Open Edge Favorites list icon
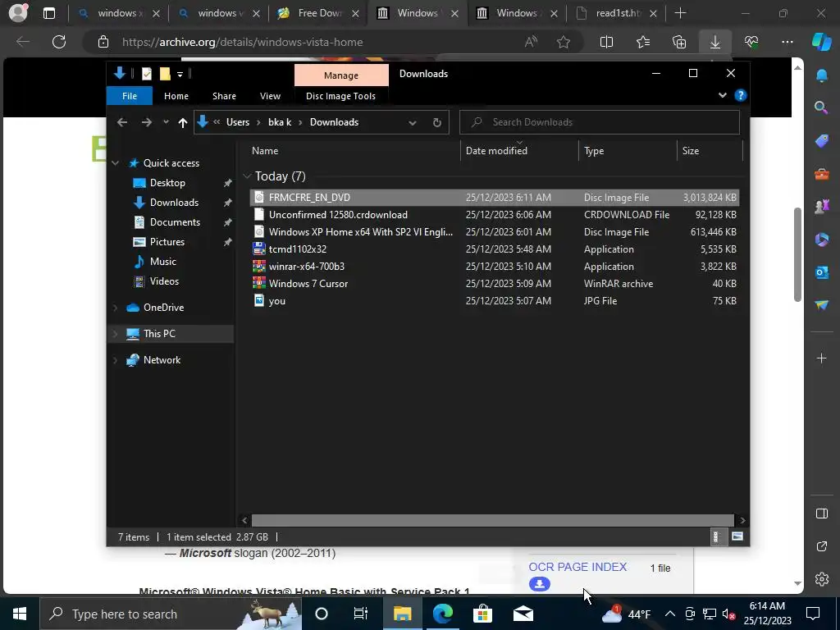The width and height of the screenshot is (840, 630). tap(643, 42)
